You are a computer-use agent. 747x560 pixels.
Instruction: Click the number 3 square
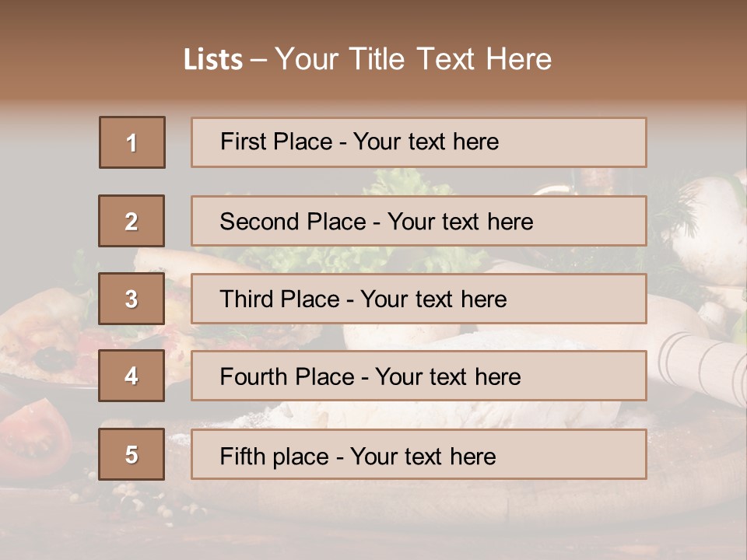click(x=132, y=299)
